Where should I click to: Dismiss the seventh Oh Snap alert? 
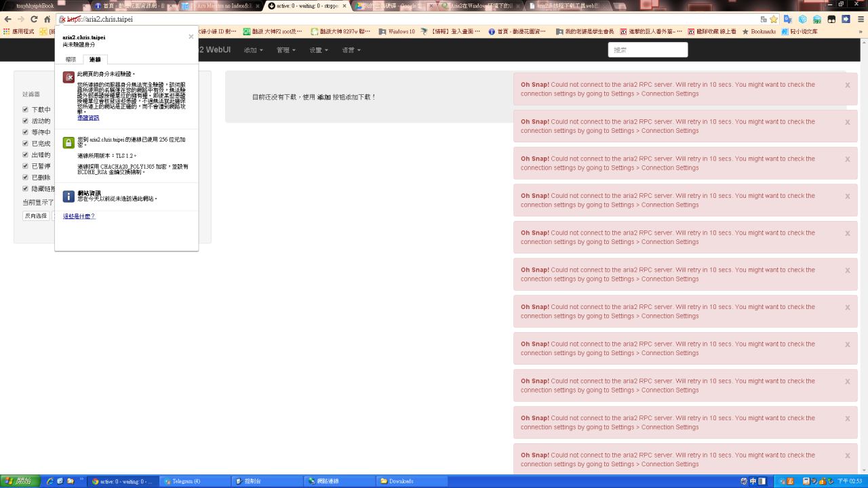tap(848, 308)
